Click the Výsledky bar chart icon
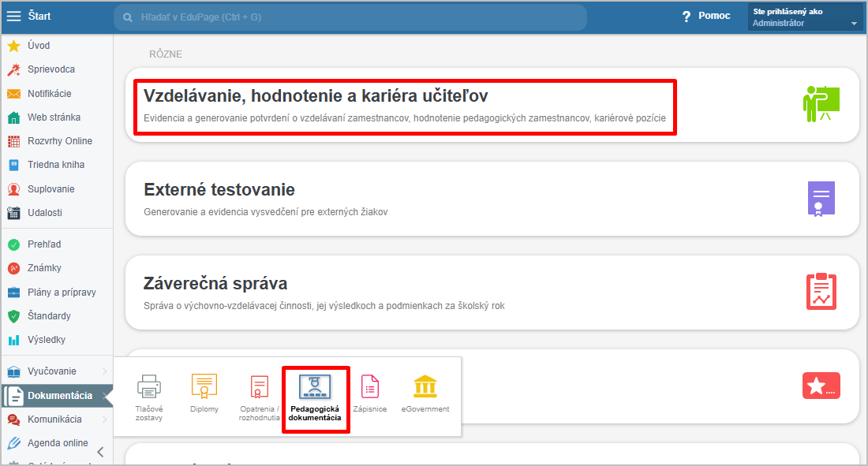This screenshot has height=466, width=868. coord(14,341)
